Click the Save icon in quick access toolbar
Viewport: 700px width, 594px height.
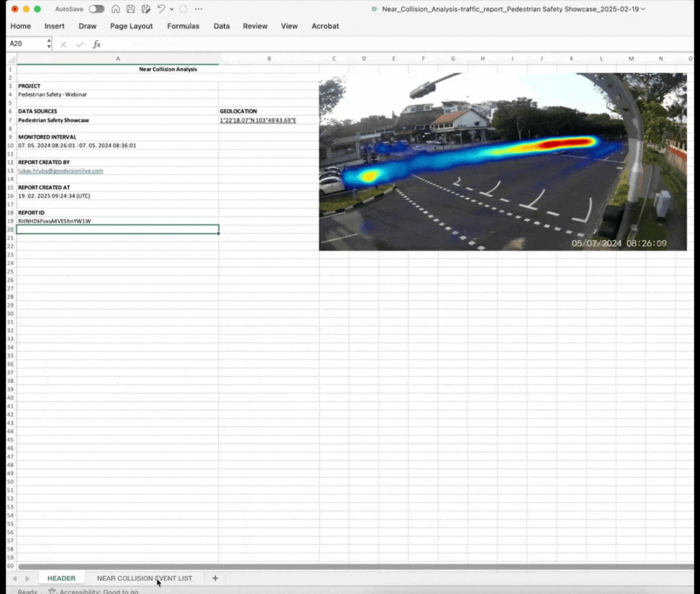click(x=131, y=9)
